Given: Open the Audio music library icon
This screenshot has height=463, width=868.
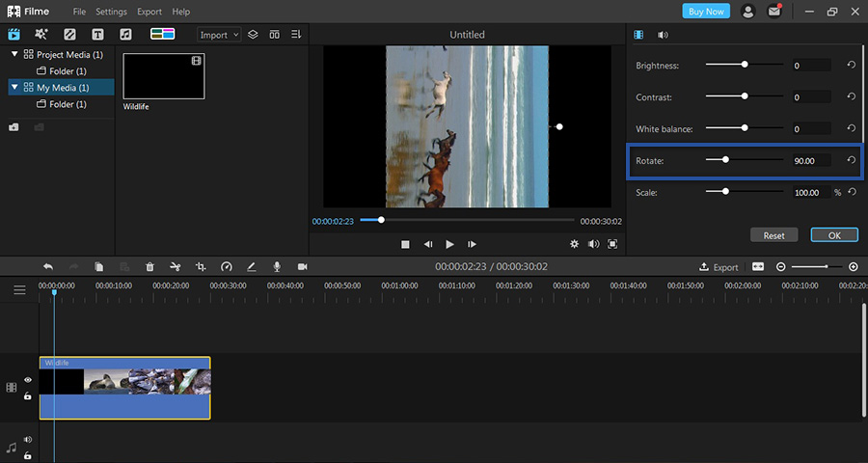Looking at the screenshot, I should click(x=125, y=35).
